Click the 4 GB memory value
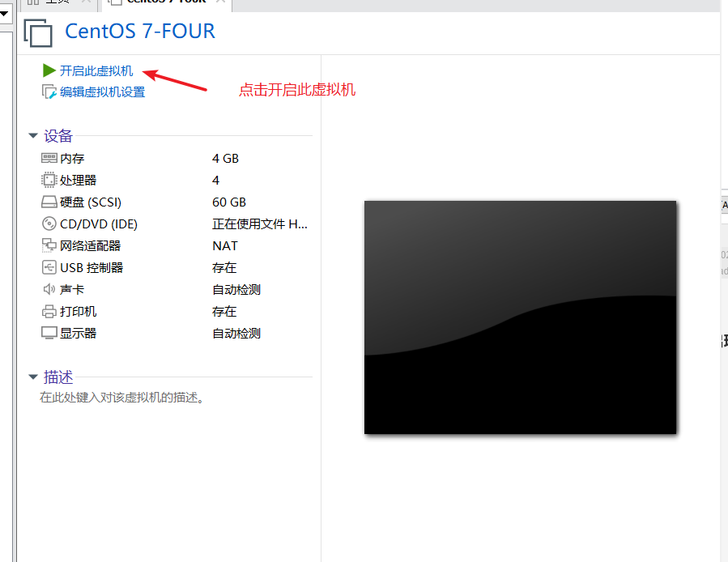The image size is (728, 562). click(226, 159)
